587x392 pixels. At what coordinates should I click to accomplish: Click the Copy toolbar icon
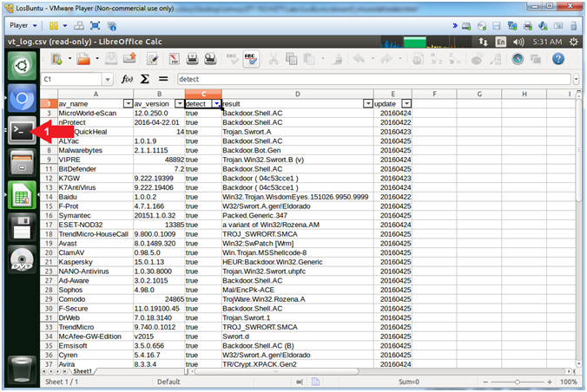pyautogui.click(x=291, y=59)
